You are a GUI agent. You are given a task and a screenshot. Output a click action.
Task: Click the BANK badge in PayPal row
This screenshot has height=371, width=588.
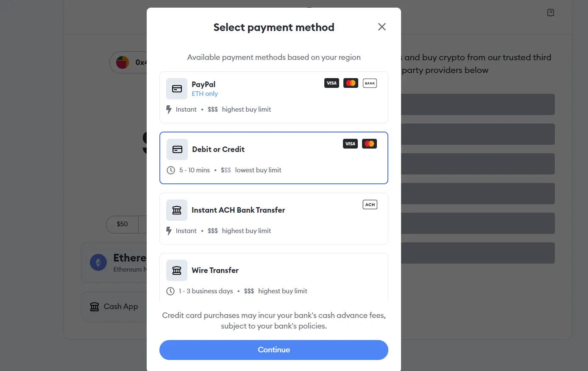pos(370,83)
